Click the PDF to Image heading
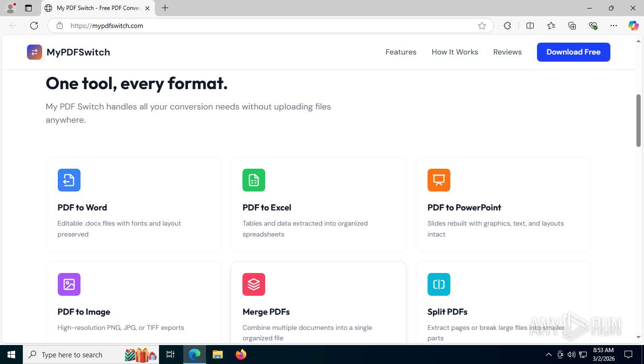This screenshot has height=364, width=644. click(84, 312)
